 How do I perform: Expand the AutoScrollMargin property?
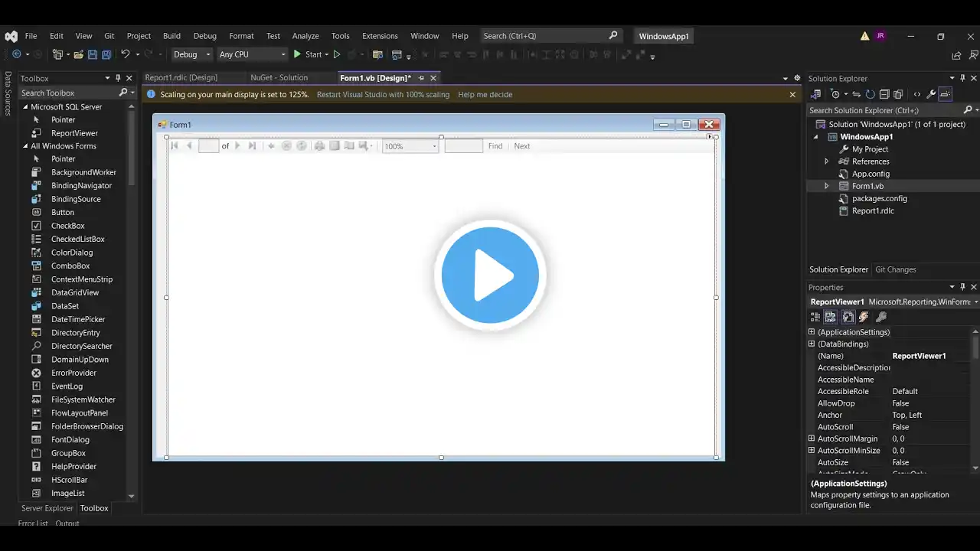(812, 439)
